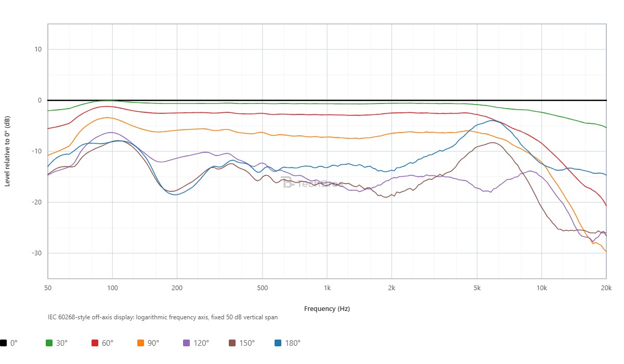
Task: Click the 200 frequency axis label
Action: (177, 288)
